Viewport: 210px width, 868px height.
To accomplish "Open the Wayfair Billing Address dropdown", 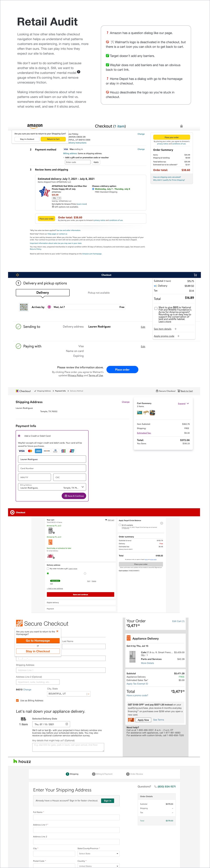I will click(x=52, y=487).
